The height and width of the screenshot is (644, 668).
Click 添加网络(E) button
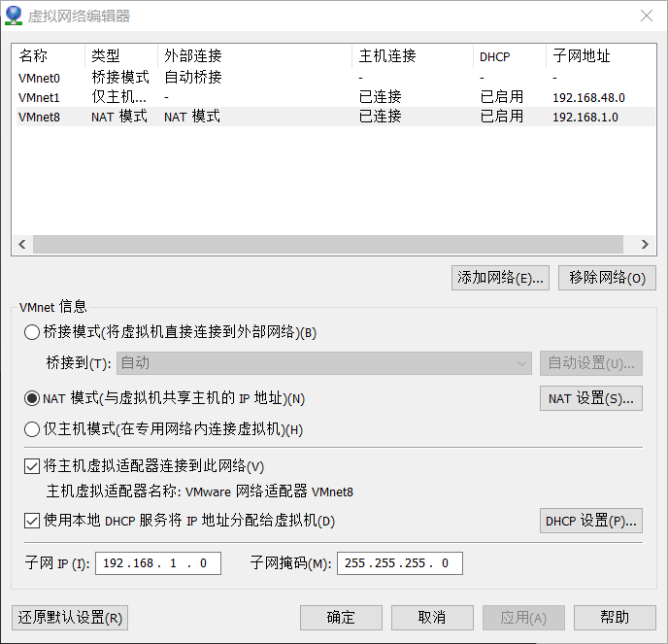coord(500,278)
